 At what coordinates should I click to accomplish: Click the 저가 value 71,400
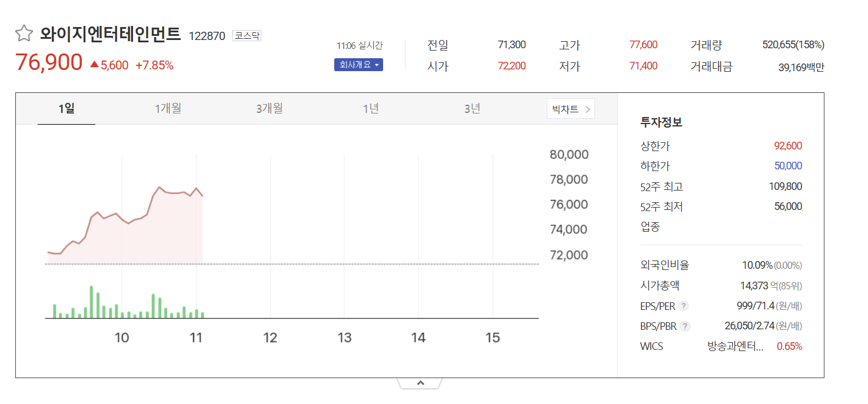(x=643, y=66)
